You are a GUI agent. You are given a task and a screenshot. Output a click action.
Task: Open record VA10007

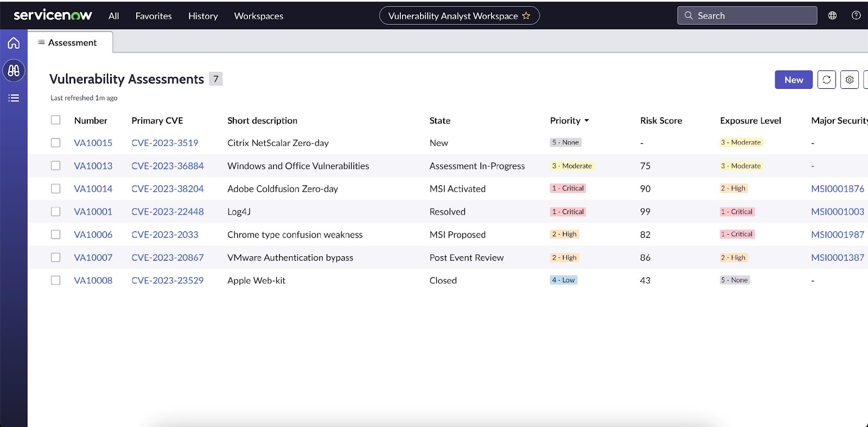point(93,257)
